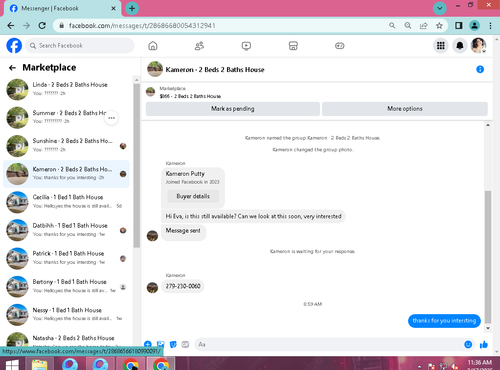Show hidden system tray icons

point(419,366)
